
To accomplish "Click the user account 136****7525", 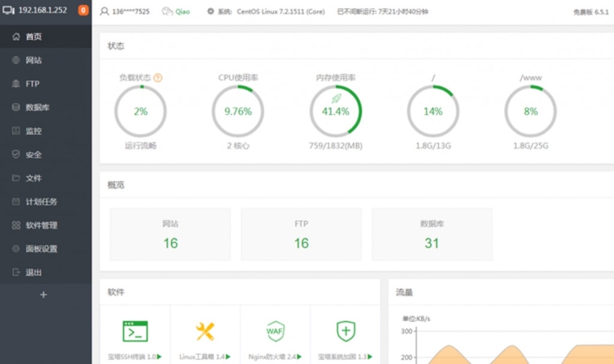I will click(125, 11).
